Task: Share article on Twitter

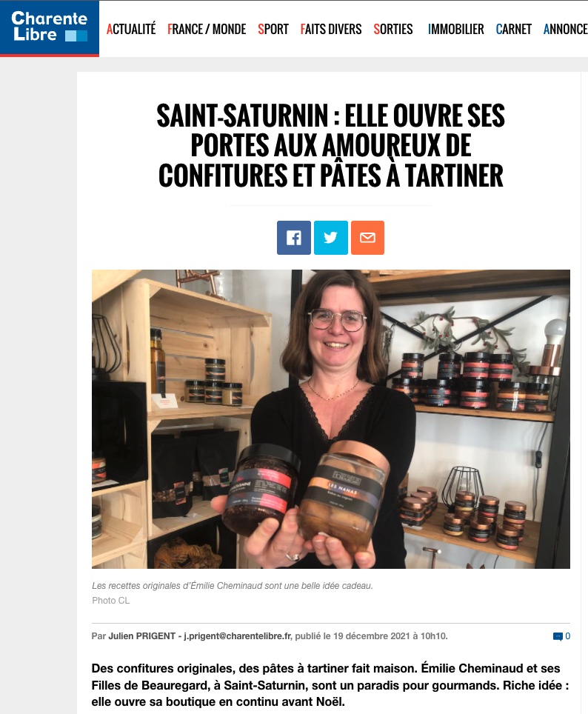Action: 331,238
